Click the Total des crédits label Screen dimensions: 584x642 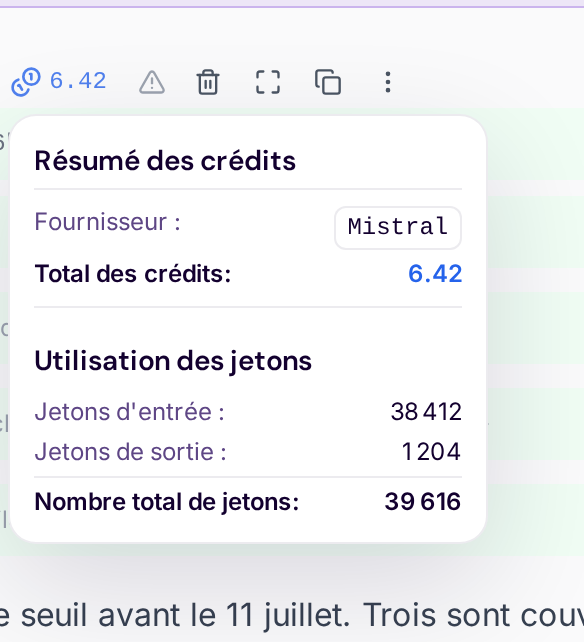tap(133, 274)
